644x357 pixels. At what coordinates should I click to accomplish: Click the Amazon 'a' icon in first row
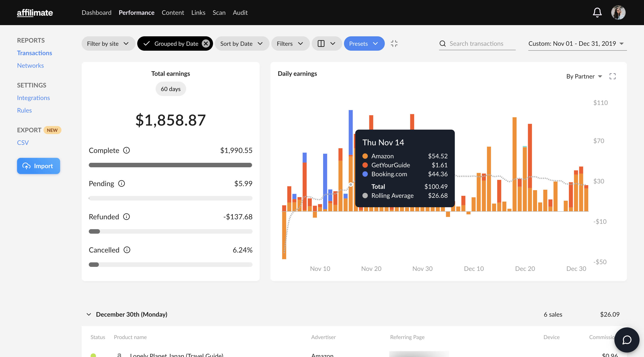(119, 355)
